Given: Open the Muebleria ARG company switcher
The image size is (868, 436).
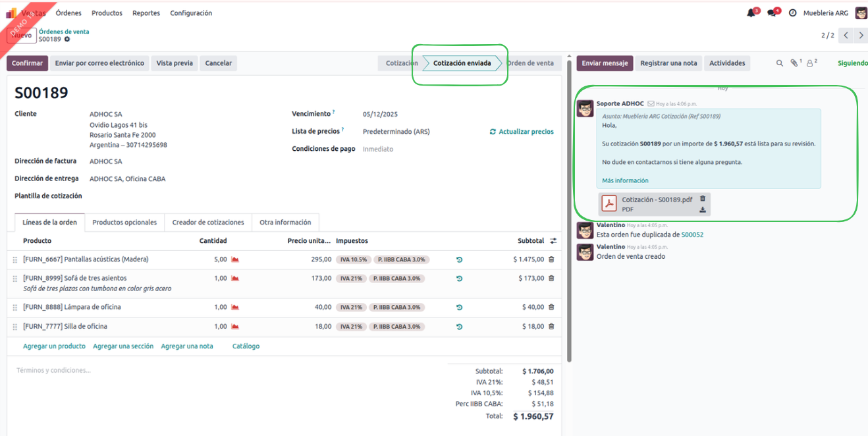Looking at the screenshot, I should click(x=825, y=13).
